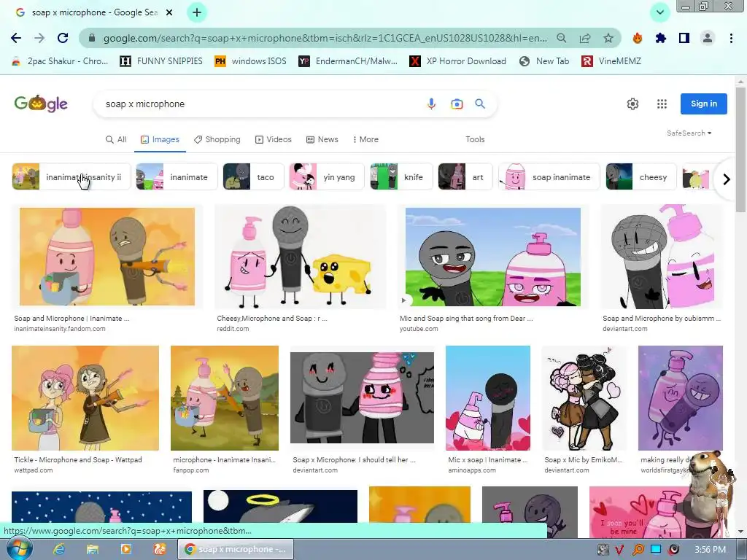The image size is (747, 560).
Task: Toggle the browser side panel
Action: tap(684, 38)
